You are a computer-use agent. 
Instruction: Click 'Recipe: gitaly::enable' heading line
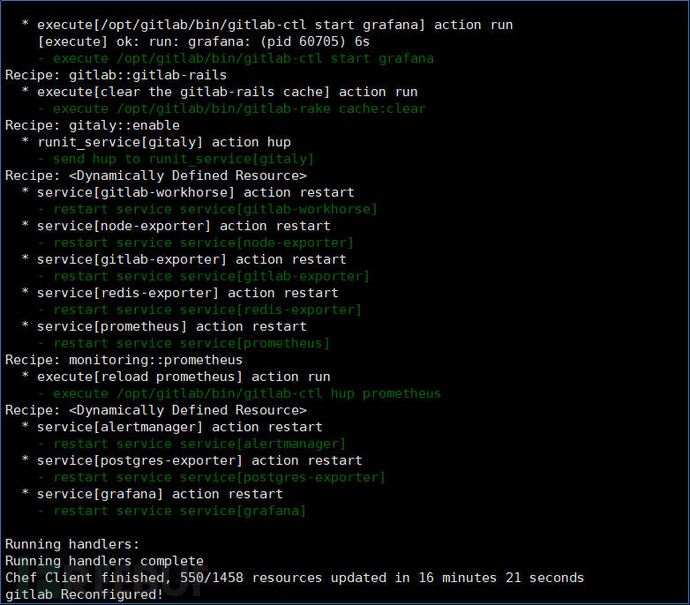(x=92, y=125)
